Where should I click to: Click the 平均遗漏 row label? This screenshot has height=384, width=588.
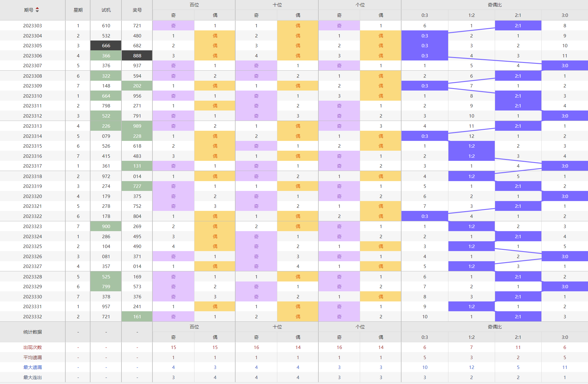coord(33,357)
